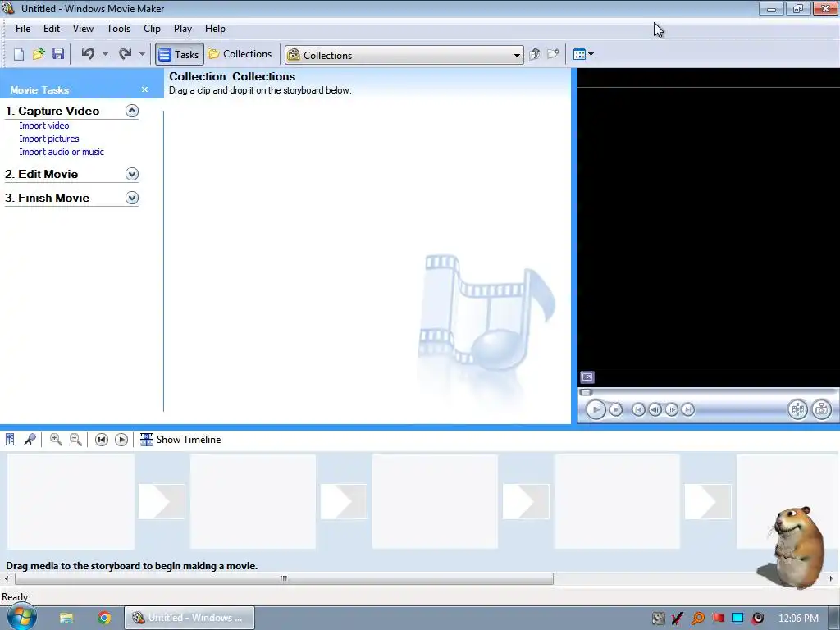Collapse the Capture Video section

tap(132, 111)
